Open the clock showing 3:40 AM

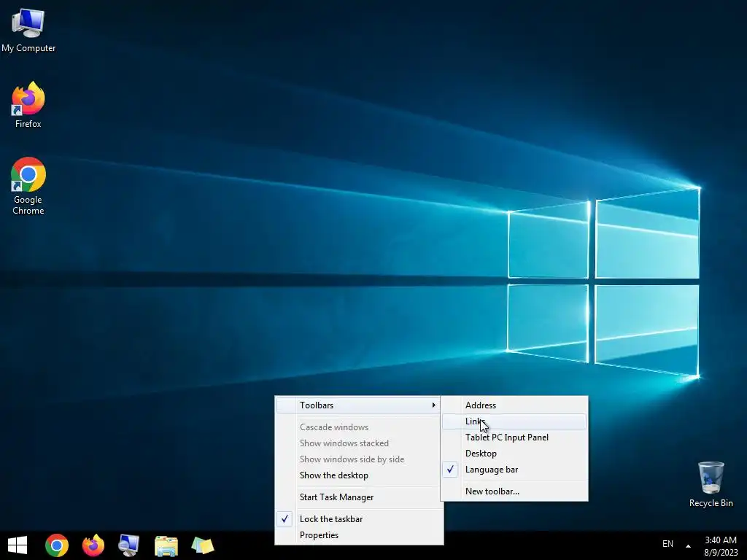coord(720,545)
